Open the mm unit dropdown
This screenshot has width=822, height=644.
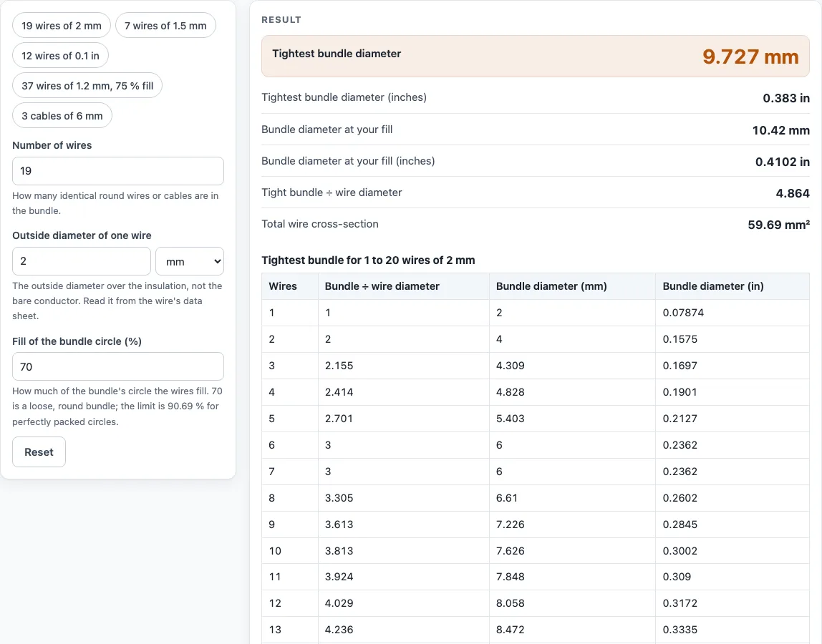click(x=190, y=261)
